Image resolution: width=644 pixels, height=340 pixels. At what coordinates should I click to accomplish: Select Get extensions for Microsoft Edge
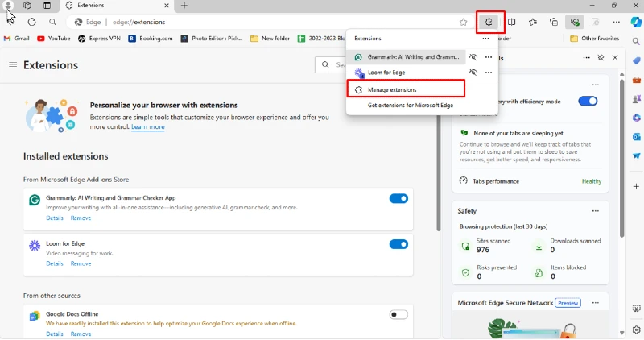tap(411, 106)
